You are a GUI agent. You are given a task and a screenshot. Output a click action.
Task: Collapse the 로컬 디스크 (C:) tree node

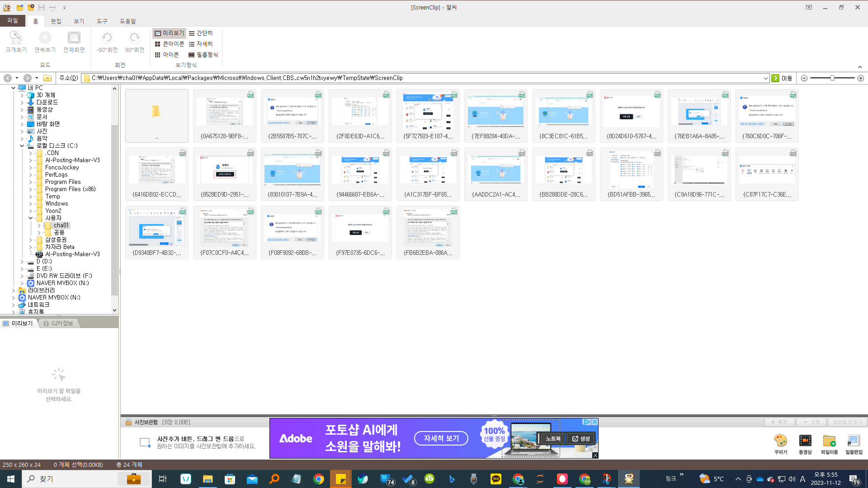click(x=22, y=145)
